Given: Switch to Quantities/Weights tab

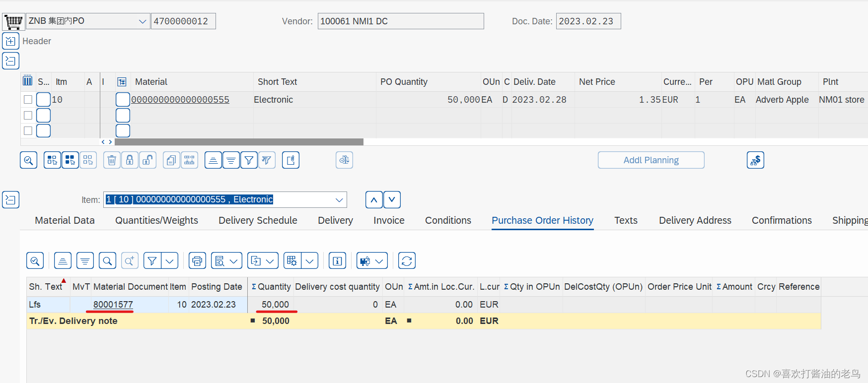Looking at the screenshot, I should tap(156, 220).
